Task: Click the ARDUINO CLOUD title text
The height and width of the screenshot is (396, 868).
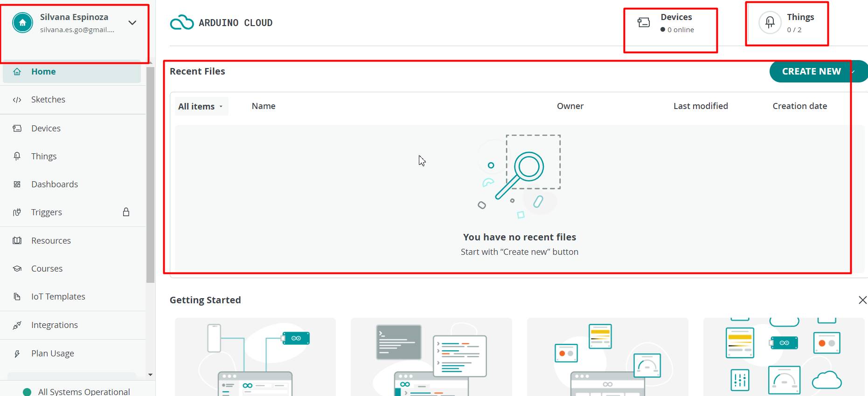Action: tap(236, 23)
